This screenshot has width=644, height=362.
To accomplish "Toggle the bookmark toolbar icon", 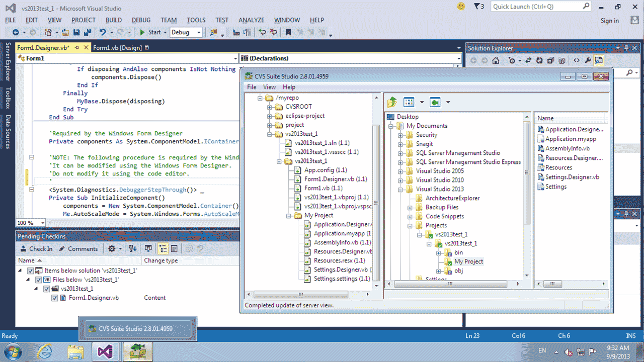I will tap(288, 32).
